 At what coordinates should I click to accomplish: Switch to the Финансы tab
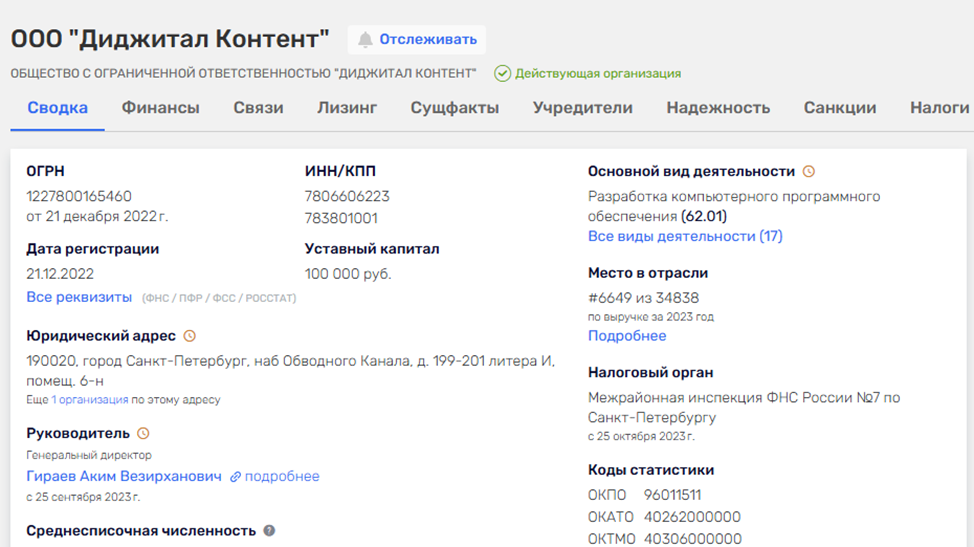[160, 108]
